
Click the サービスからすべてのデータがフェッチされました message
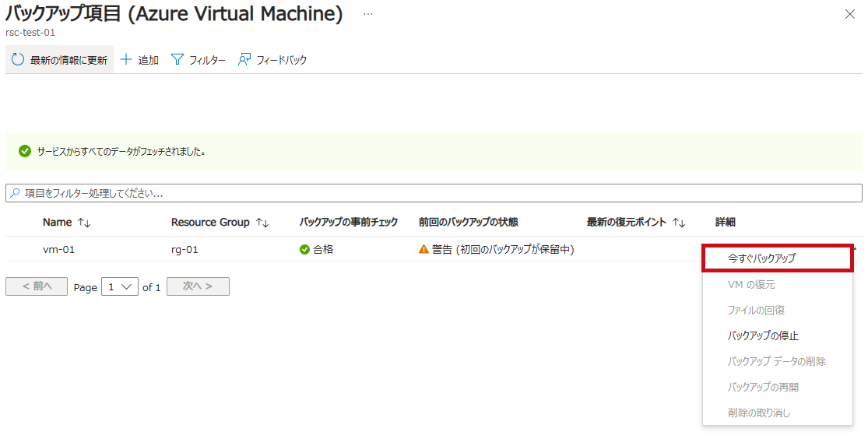pyautogui.click(x=121, y=151)
